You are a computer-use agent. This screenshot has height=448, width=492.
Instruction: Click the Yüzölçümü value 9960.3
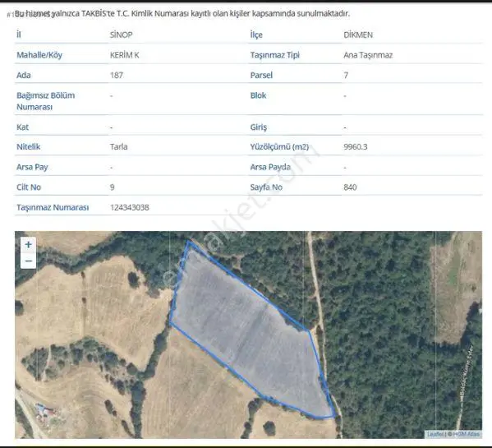tap(355, 146)
